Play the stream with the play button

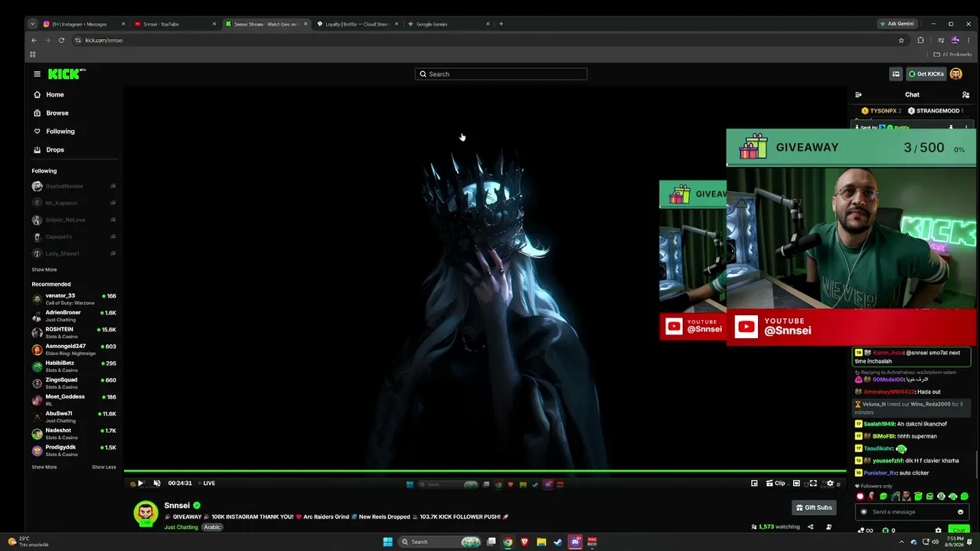[x=140, y=484]
